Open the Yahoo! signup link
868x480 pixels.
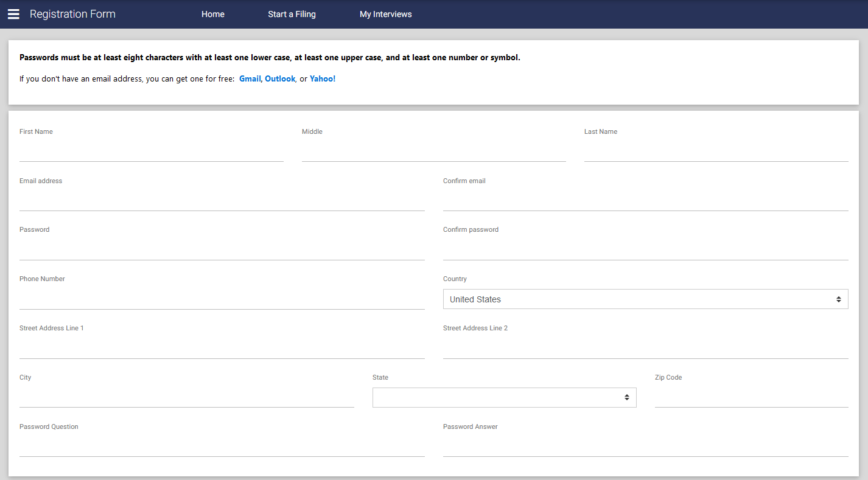pyautogui.click(x=322, y=78)
